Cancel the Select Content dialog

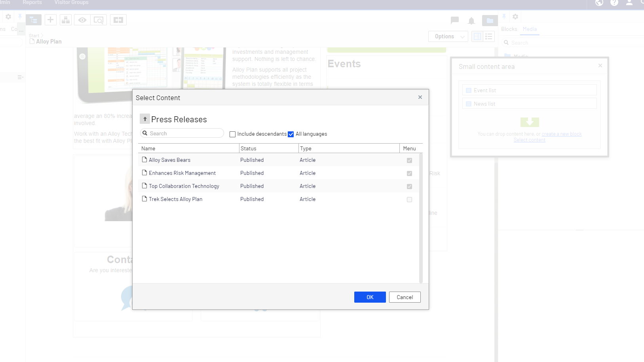tap(405, 297)
